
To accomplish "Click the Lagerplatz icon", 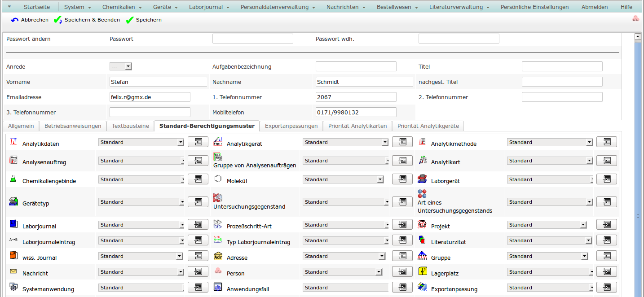I will pos(422,271).
